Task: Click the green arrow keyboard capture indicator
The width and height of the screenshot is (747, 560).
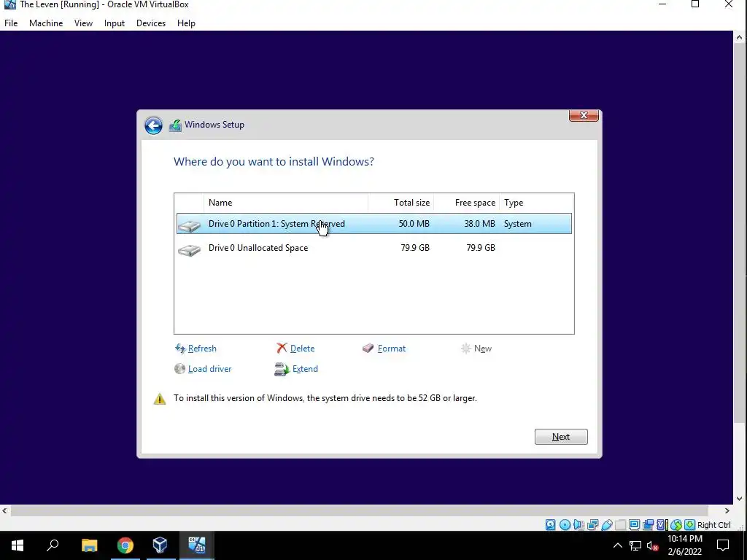Action: [689, 525]
